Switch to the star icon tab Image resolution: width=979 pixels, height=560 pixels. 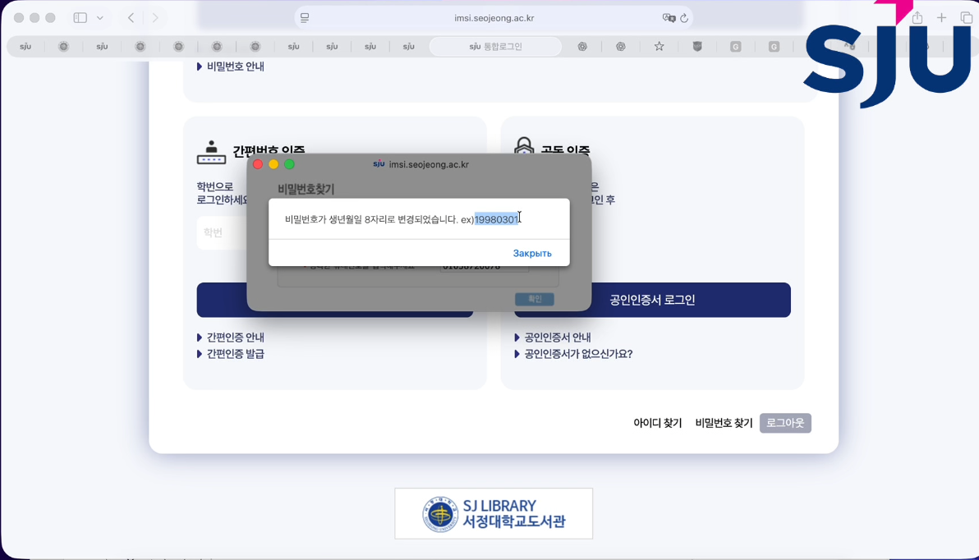click(x=659, y=47)
